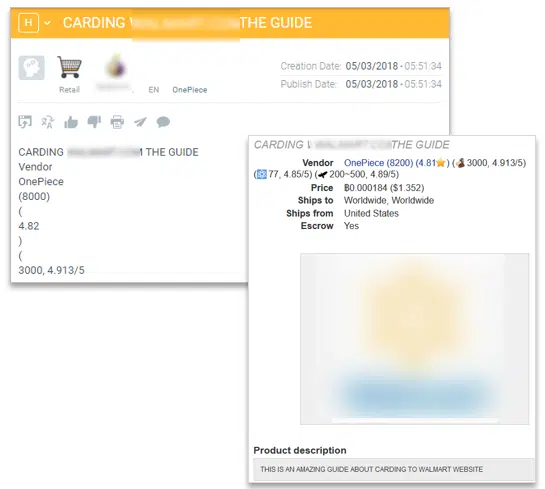Click the body text '4.82'
Viewport: 545px width, 489px height.
(x=29, y=226)
